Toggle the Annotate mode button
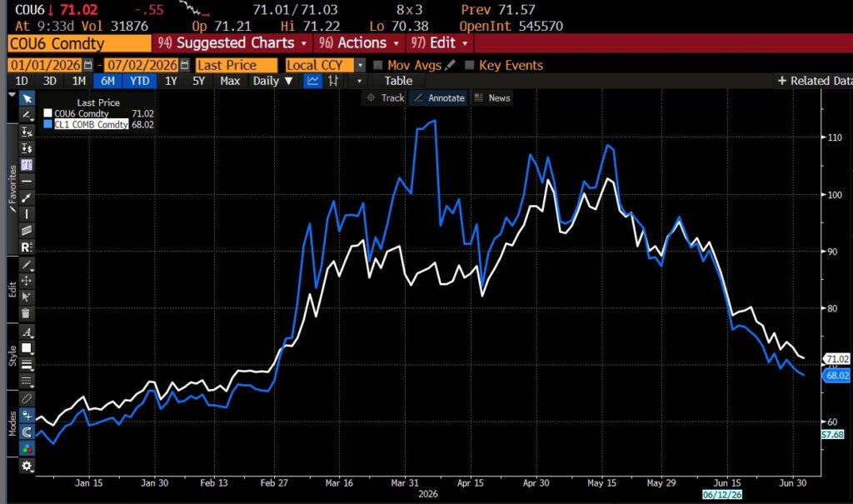Screen dimensions: 853x504 coord(438,98)
